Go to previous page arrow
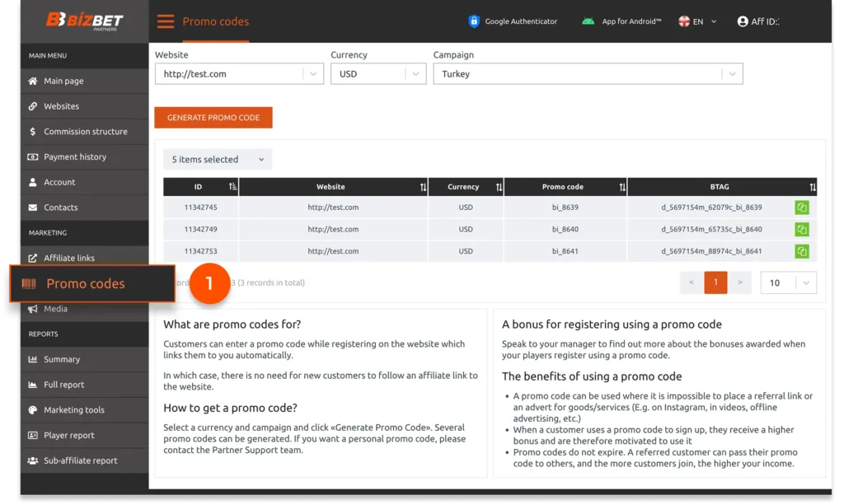 click(692, 282)
